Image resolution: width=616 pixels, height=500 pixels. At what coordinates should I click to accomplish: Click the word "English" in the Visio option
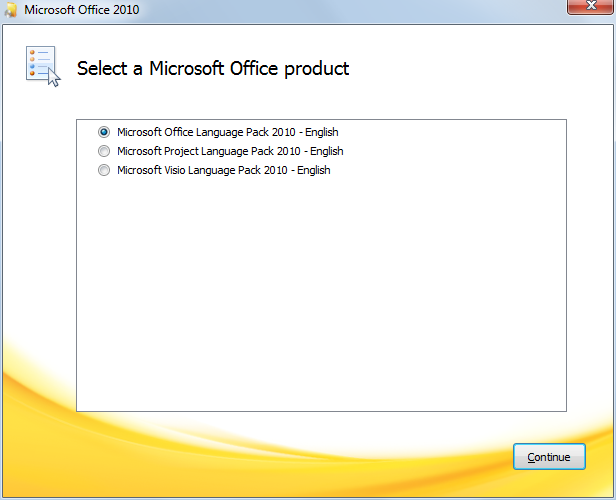[x=313, y=170]
